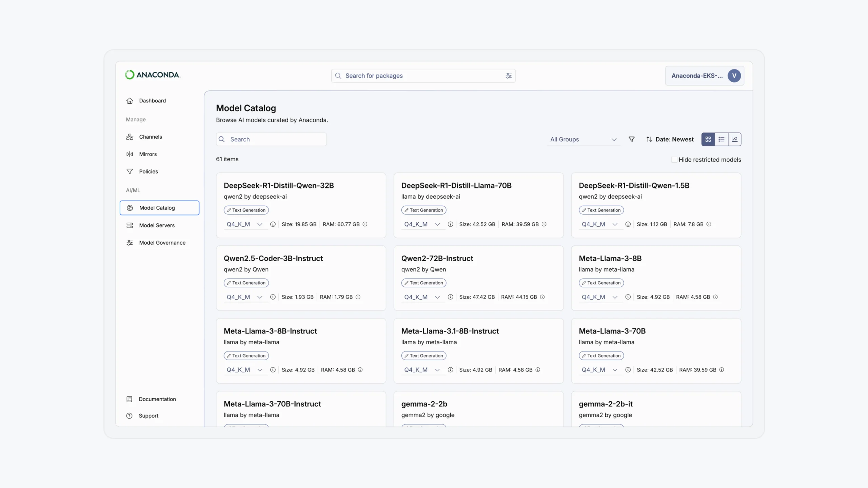The width and height of the screenshot is (868, 488).
Task: Select the Model Servers icon
Action: coord(130,225)
